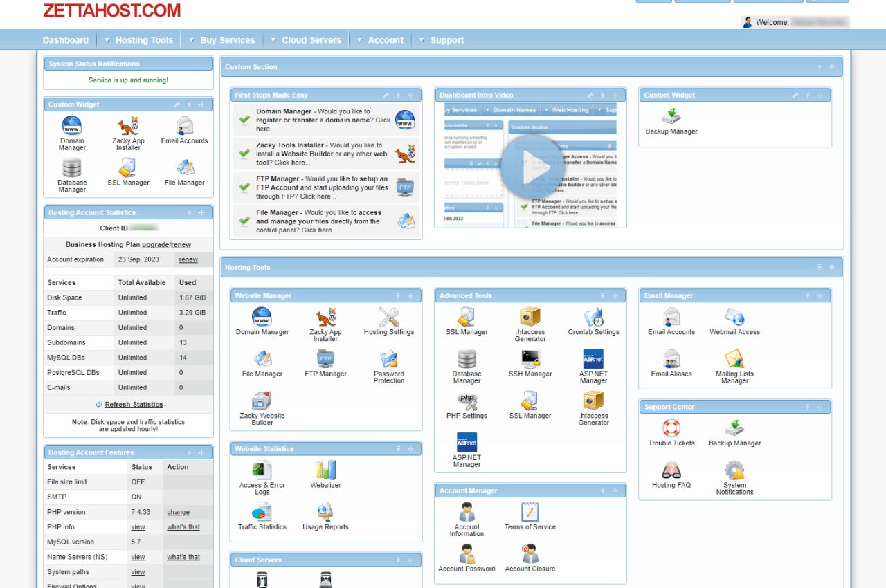Click the PHP version change link
The height and width of the screenshot is (588, 886).
(x=178, y=513)
